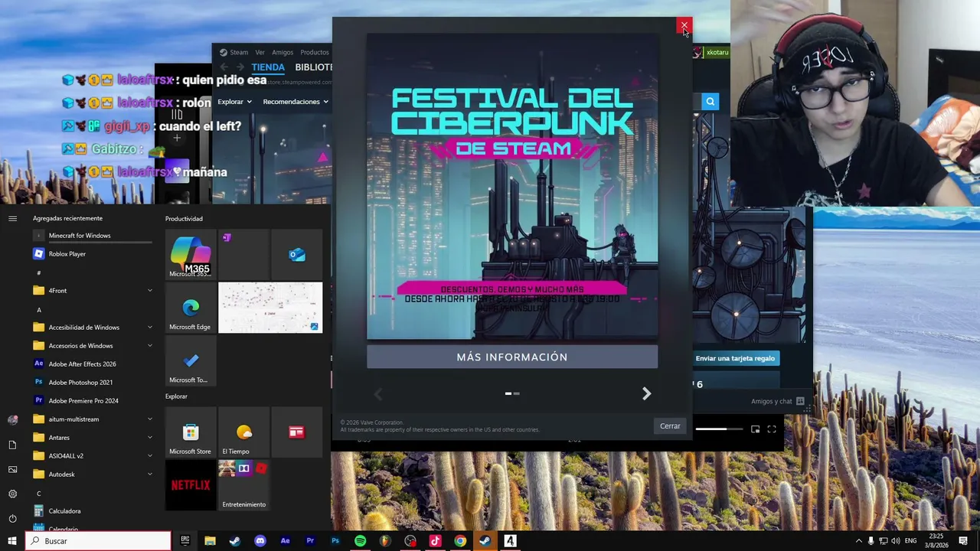
Task: Open the Entretenimiento tile group
Action: pos(243,485)
